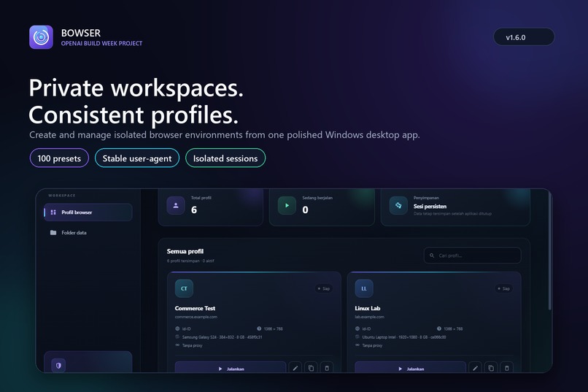Click commerce.example.com text

196,317
